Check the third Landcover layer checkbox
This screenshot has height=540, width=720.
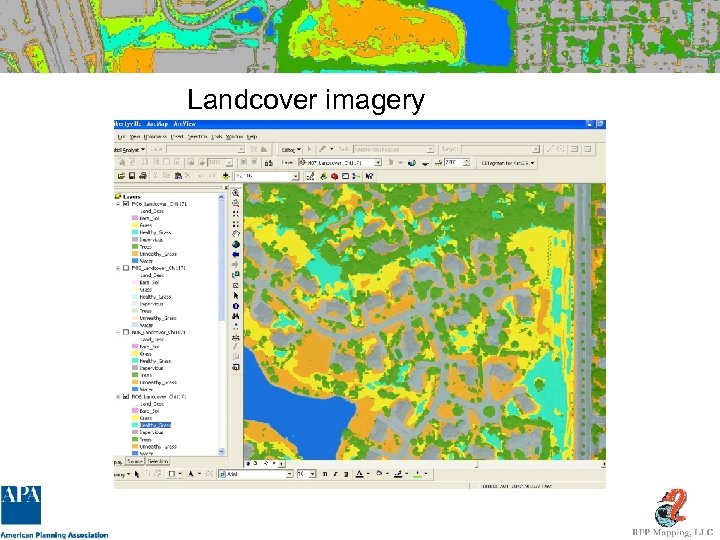tap(126, 332)
